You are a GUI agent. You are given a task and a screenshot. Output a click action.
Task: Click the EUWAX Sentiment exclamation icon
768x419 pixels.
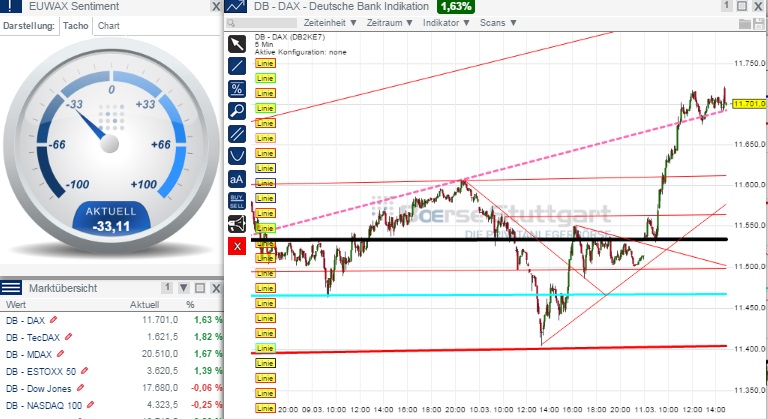coord(11,6)
